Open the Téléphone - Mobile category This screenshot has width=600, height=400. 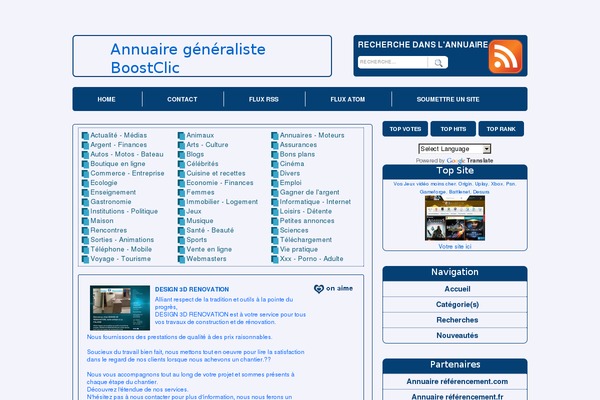(x=121, y=249)
